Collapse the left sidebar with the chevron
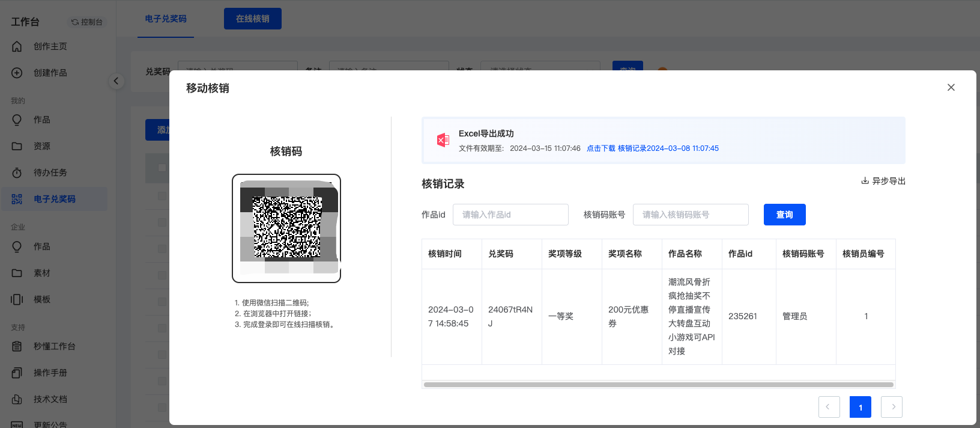980x428 pixels. (116, 81)
